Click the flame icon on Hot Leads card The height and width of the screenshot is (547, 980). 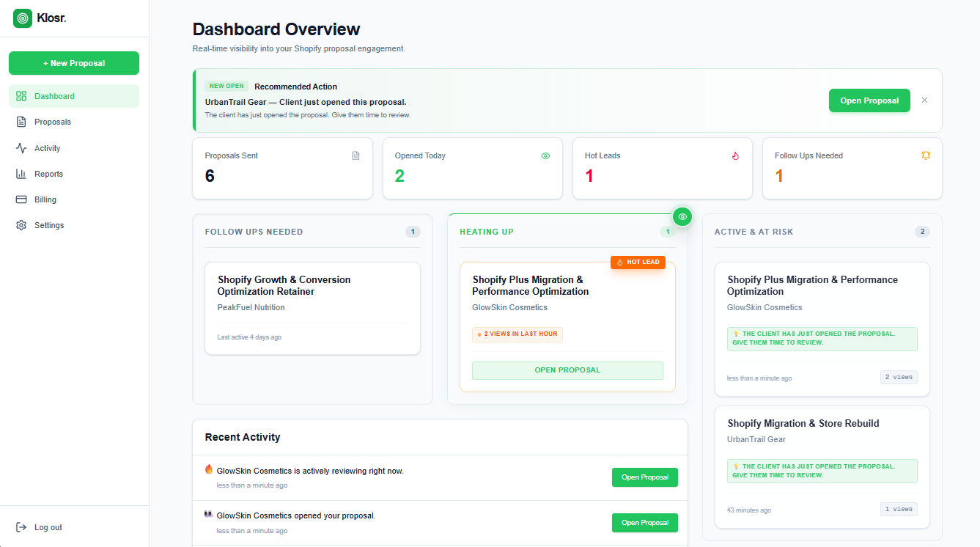click(x=735, y=155)
